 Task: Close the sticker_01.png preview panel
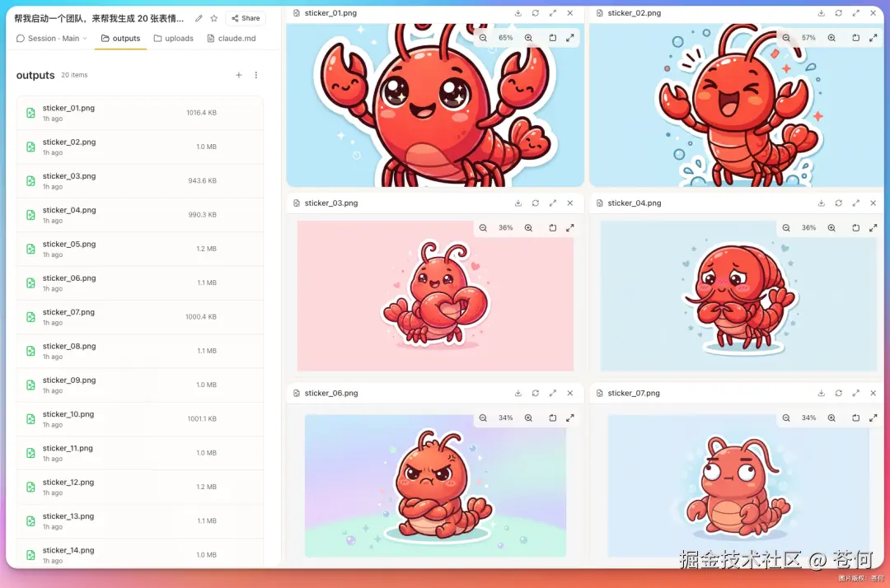pos(570,13)
